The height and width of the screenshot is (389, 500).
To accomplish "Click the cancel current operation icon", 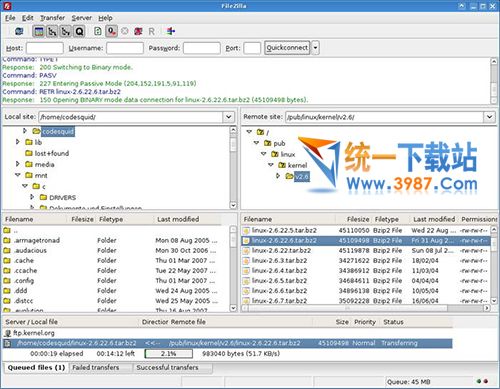I will coord(125,31).
